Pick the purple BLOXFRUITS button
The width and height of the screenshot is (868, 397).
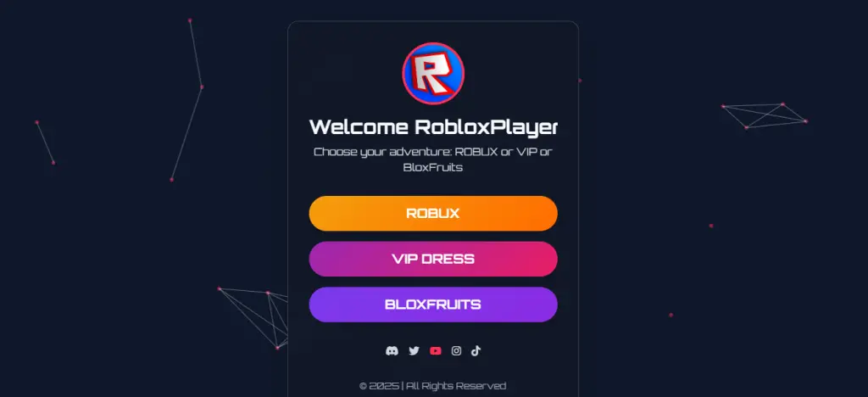click(x=433, y=305)
